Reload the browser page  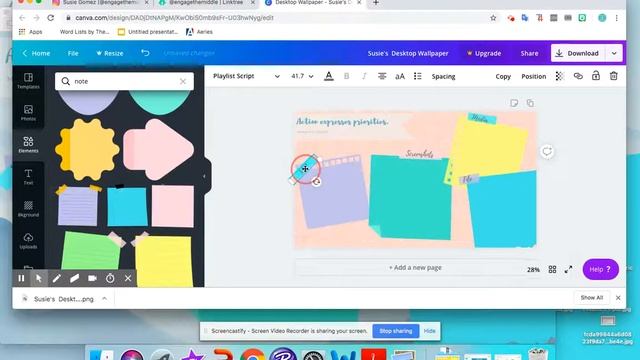tap(51, 18)
